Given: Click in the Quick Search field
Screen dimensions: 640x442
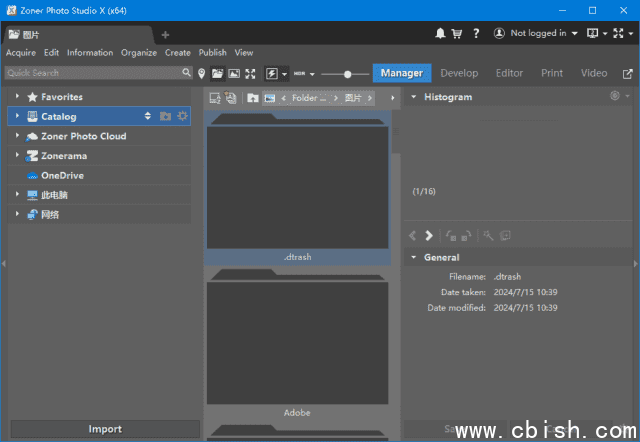Looking at the screenshot, I should pos(90,73).
